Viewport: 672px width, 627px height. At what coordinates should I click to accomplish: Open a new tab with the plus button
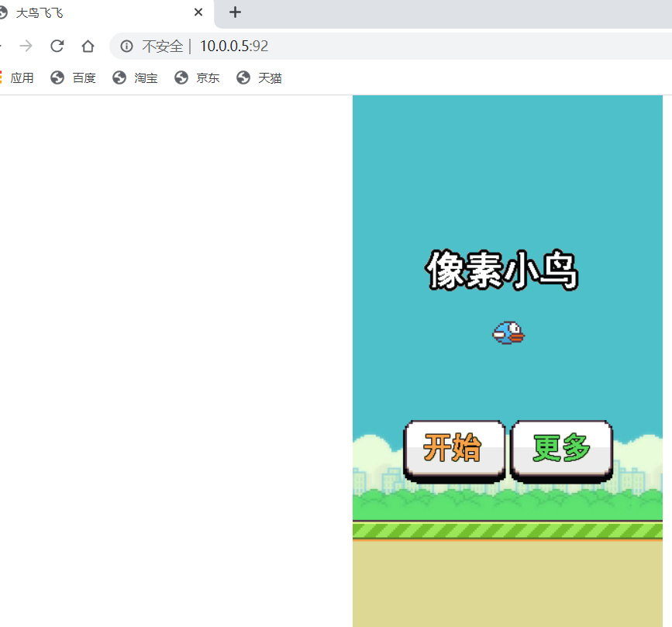click(x=235, y=12)
